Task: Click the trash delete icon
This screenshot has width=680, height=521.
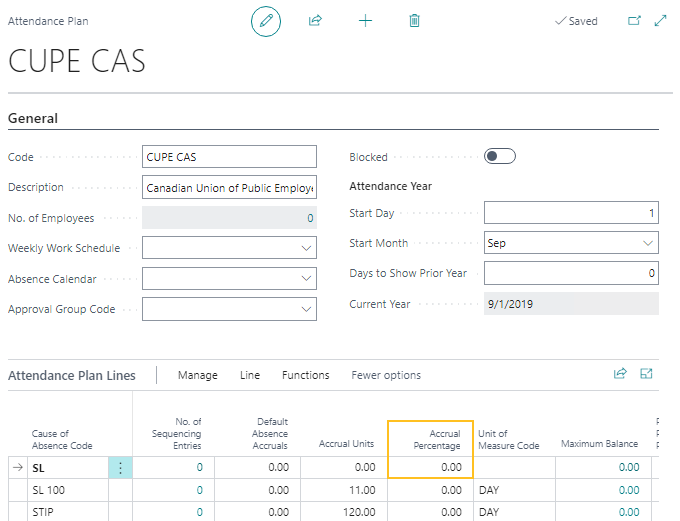Action: pyautogui.click(x=414, y=21)
